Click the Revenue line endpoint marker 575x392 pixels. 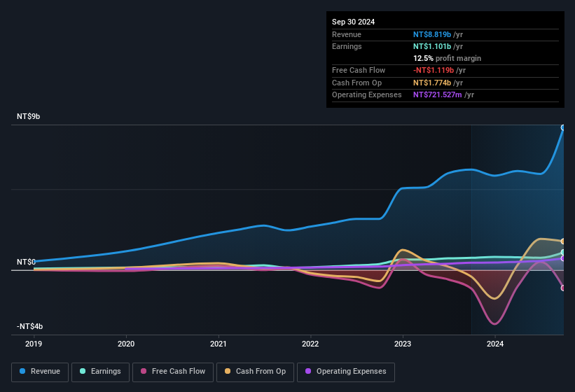[x=563, y=127]
